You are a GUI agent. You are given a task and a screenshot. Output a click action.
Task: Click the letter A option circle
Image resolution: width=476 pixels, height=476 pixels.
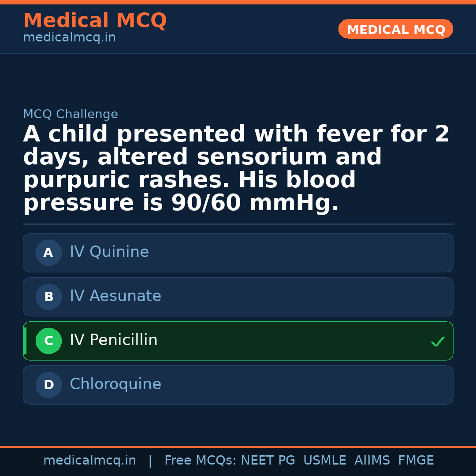pos(48,253)
